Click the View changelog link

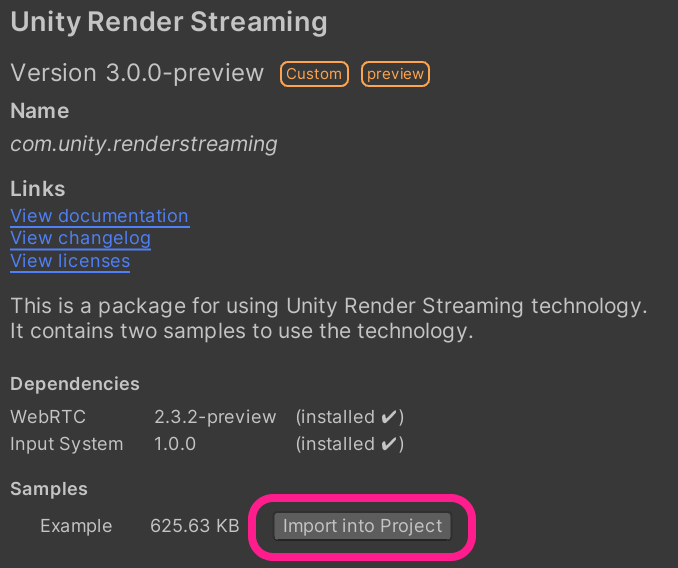point(80,238)
